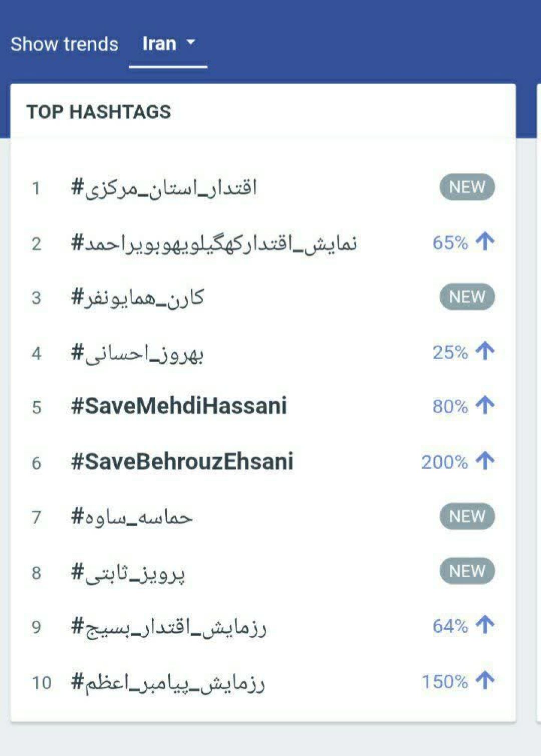The height and width of the screenshot is (756, 541).
Task: Click the Show trends label
Action: [x=65, y=44]
